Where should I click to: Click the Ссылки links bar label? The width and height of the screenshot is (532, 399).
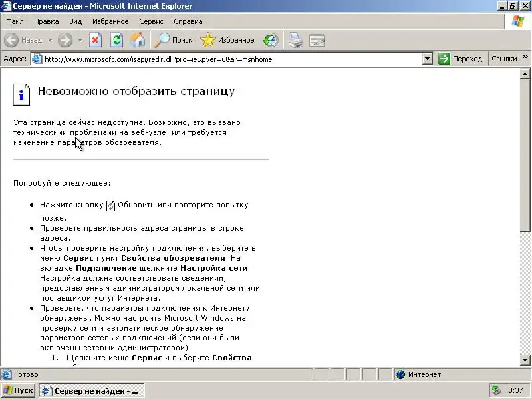point(504,59)
